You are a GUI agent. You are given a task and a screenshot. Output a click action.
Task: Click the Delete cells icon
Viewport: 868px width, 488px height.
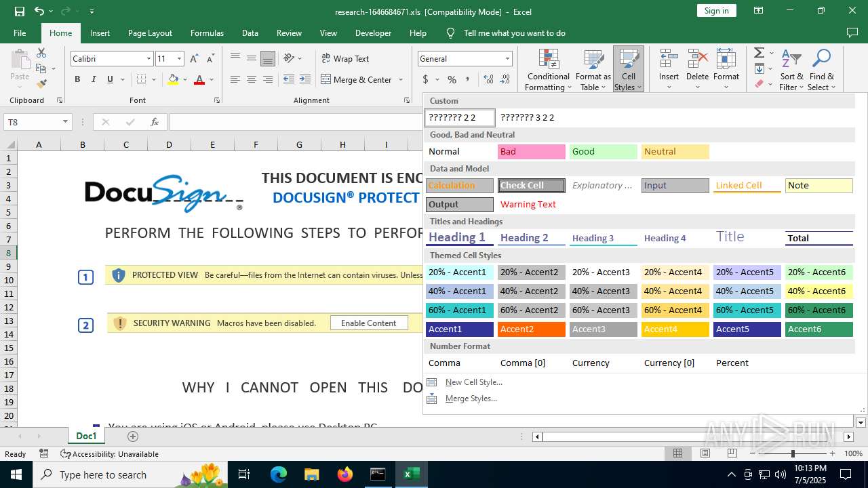(x=697, y=60)
